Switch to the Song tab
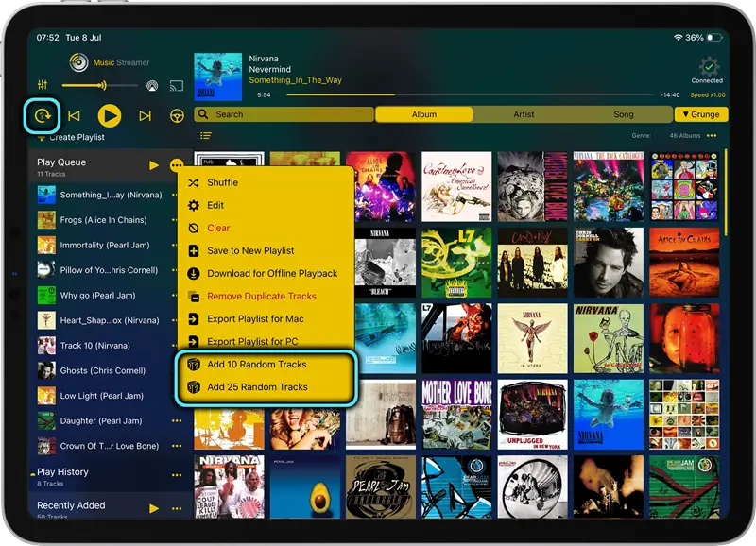The height and width of the screenshot is (546, 756). tap(624, 114)
